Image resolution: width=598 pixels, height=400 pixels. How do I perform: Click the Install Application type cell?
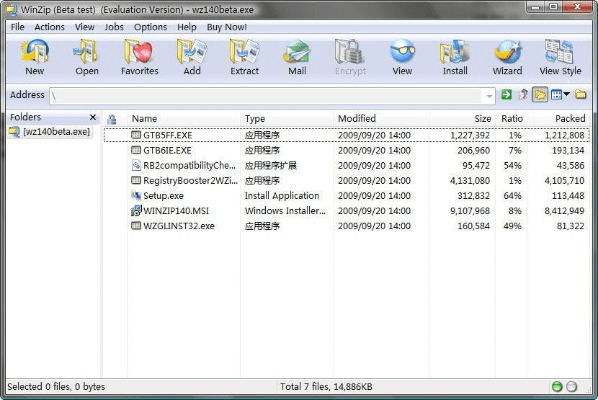(282, 196)
